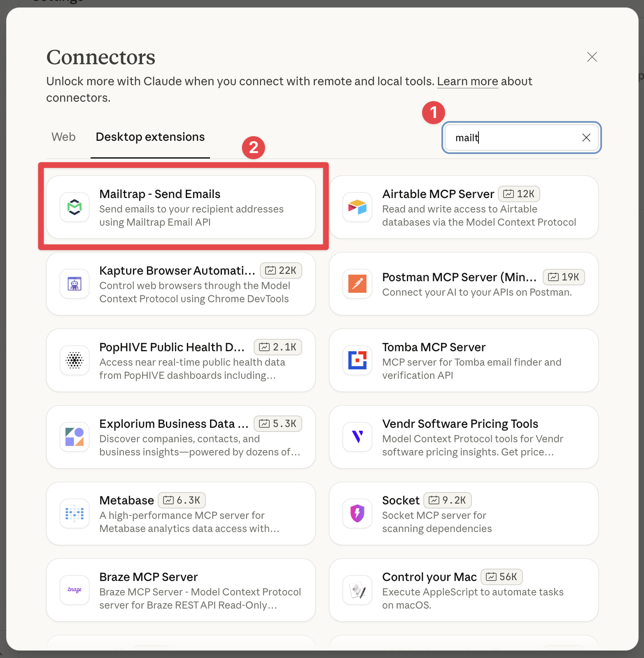Click the Metabase dotted logo icon
This screenshot has width=644, height=658.
tap(75, 513)
